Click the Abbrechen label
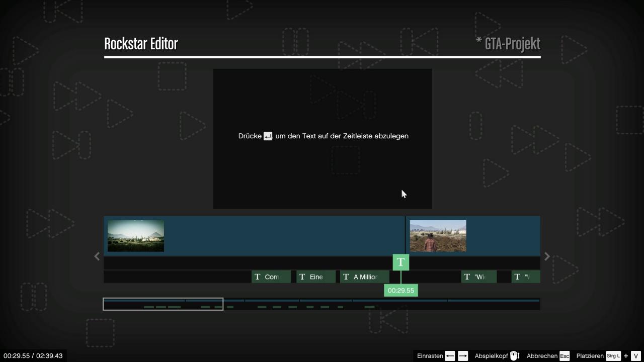The width and height of the screenshot is (644, 362). click(542, 356)
